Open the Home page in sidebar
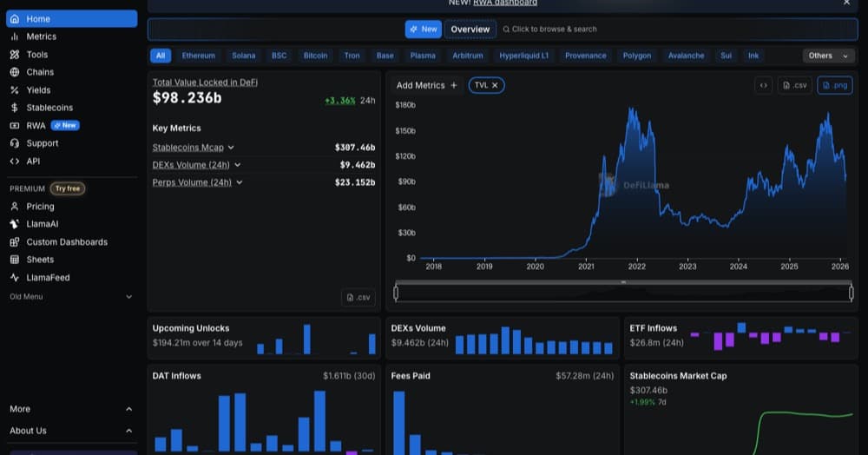Image resolution: width=868 pixels, height=455 pixels. pos(71,19)
